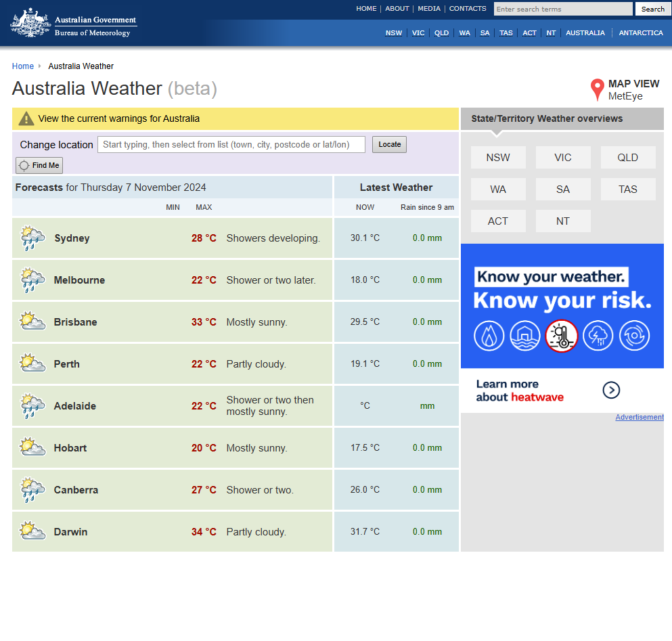Click the fire hazard icon in ad
672x641 pixels.
(489, 336)
